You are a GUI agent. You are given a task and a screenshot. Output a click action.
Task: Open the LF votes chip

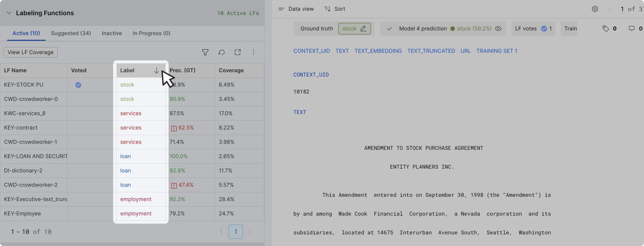click(x=533, y=29)
